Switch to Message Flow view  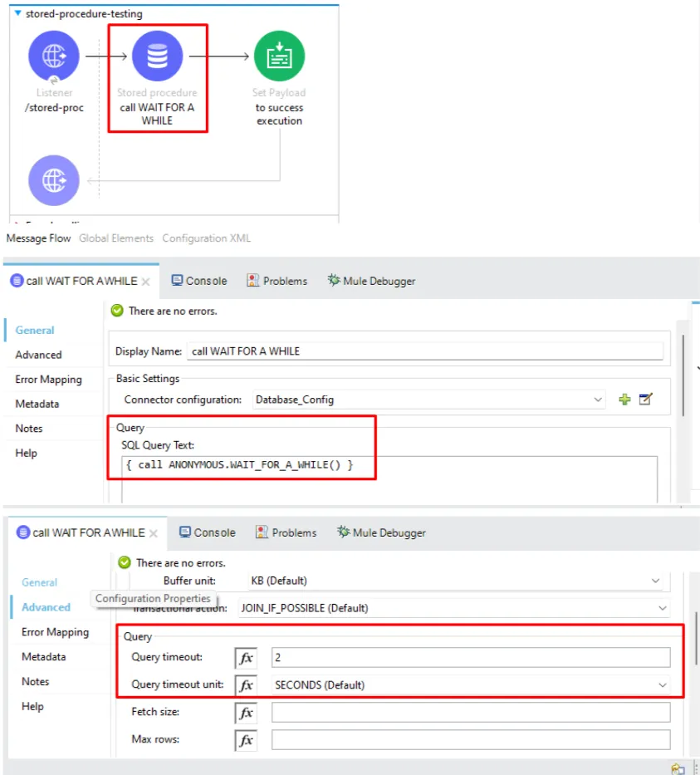[x=38, y=238]
